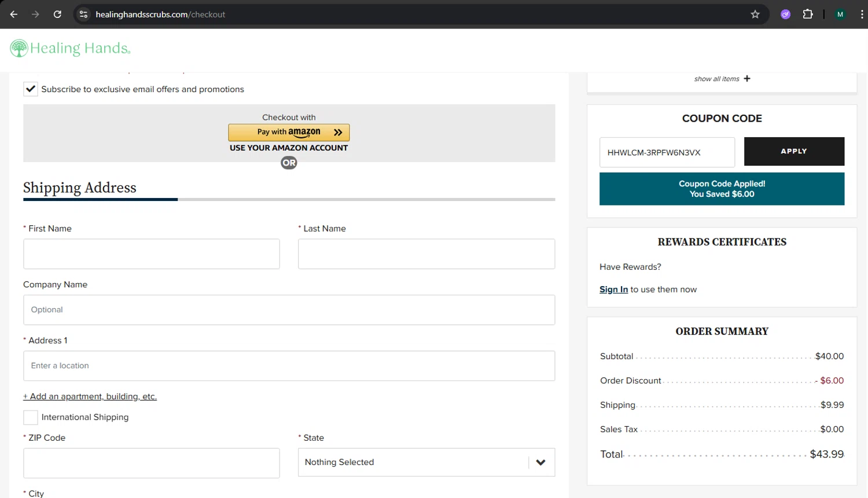Click the browser forward arrow
This screenshot has width=868, height=498.
point(36,14)
